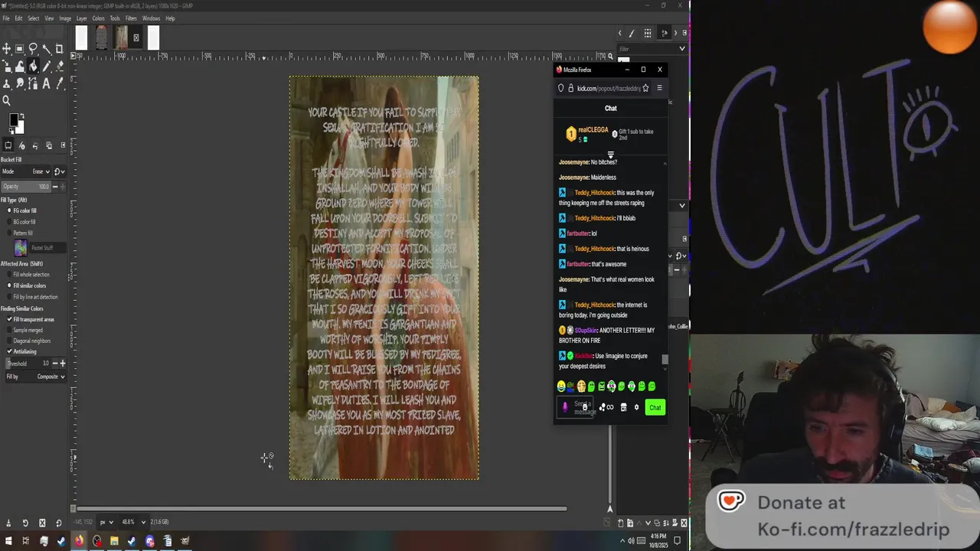Bookmark the kick.com page with star icon
This screenshot has height=551, width=980.
pyautogui.click(x=645, y=88)
